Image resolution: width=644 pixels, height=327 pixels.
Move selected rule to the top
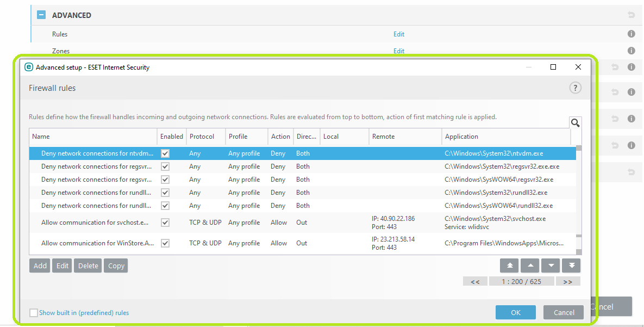point(510,266)
